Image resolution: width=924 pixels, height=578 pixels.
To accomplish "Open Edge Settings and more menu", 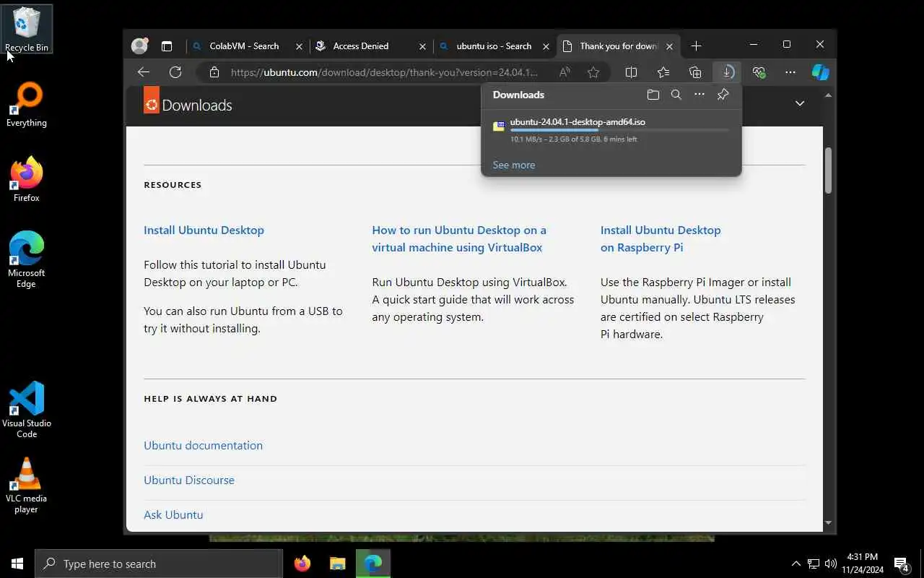I will (790, 72).
